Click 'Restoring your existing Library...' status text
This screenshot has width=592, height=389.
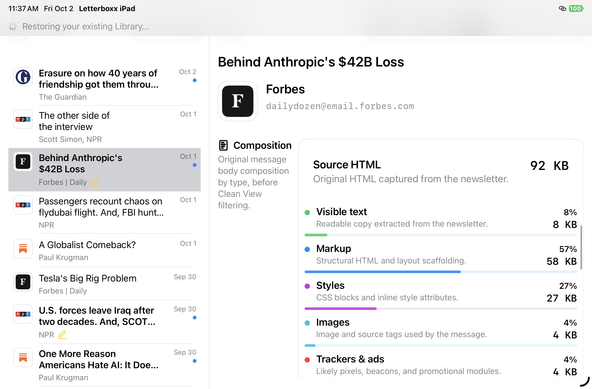(x=85, y=26)
